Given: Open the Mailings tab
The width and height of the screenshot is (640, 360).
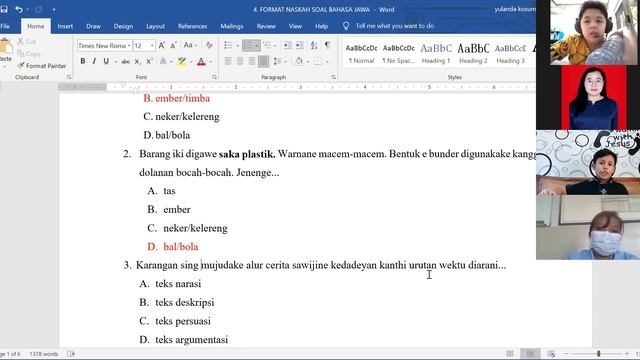Looking at the screenshot, I should point(232,26).
